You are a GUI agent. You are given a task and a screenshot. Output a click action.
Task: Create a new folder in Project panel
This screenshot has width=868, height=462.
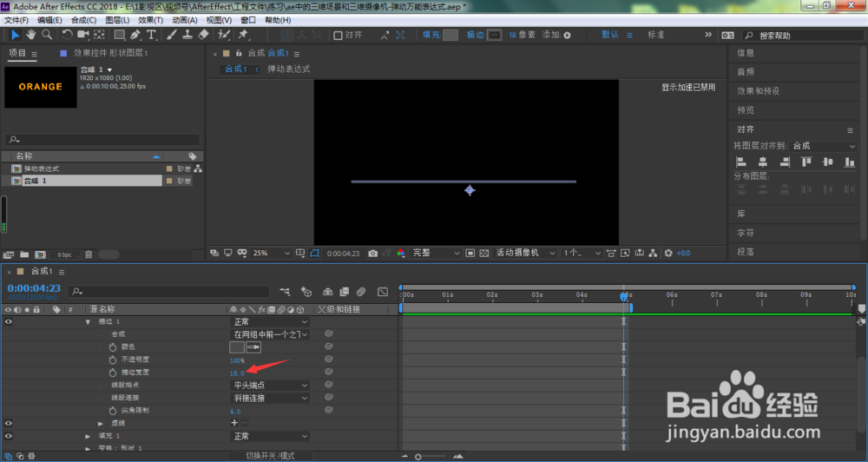click(x=24, y=254)
